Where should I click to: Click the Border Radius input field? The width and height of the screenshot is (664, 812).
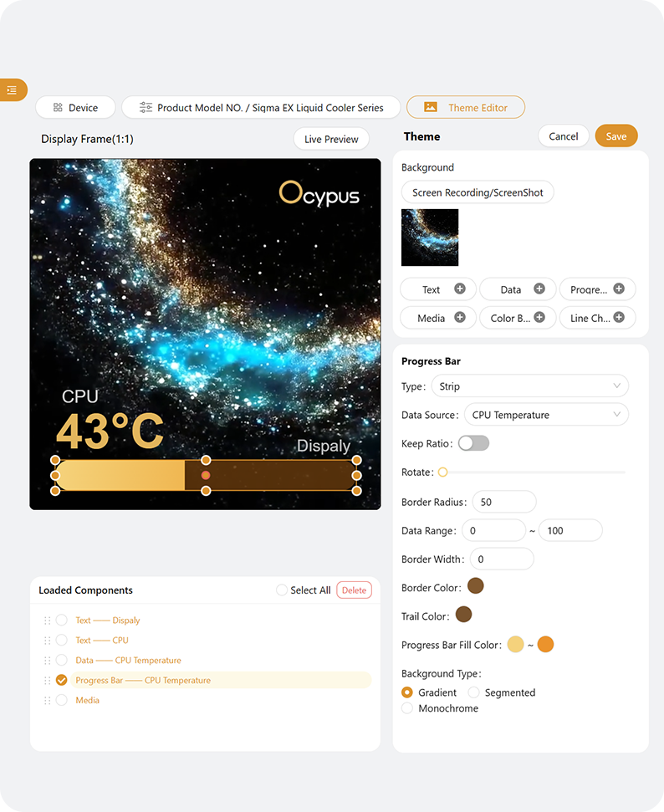coord(504,502)
